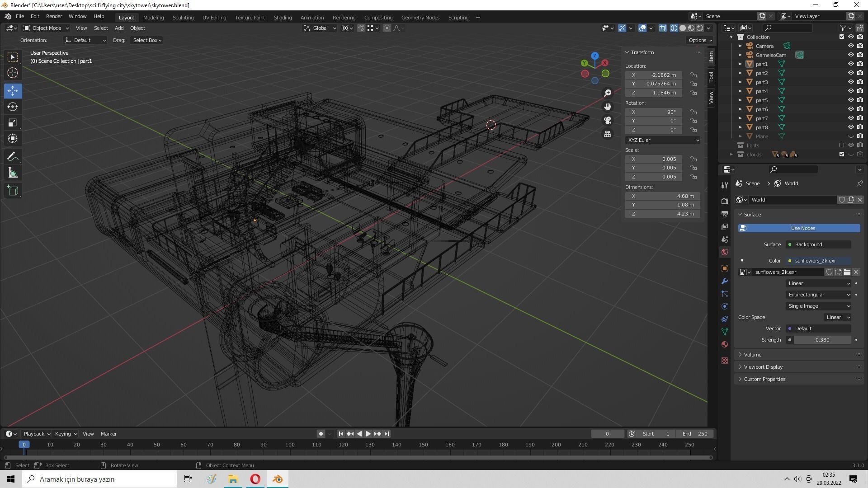Open XYZ Euler rotation mode dropdown
The width and height of the screenshot is (868, 488).
pos(663,140)
